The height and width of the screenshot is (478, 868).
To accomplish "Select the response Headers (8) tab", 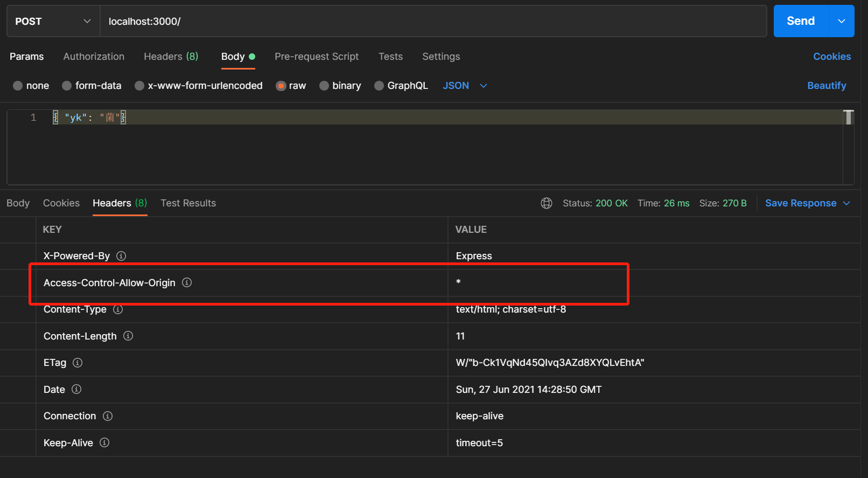I will pos(120,203).
